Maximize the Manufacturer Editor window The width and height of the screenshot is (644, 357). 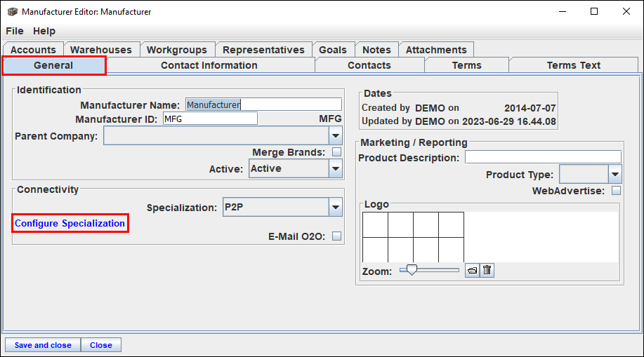point(594,11)
